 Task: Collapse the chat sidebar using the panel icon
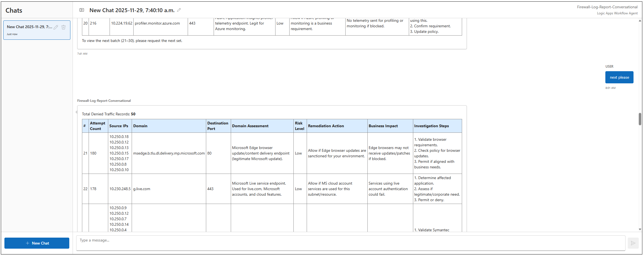[82, 10]
